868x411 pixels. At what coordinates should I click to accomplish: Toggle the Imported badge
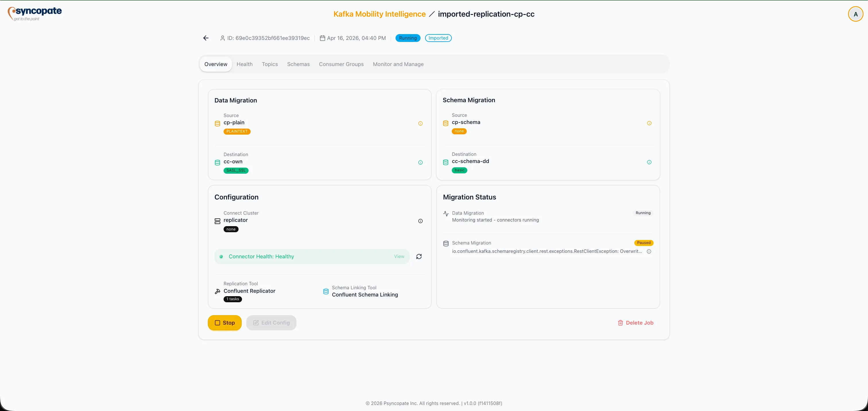[x=438, y=38]
